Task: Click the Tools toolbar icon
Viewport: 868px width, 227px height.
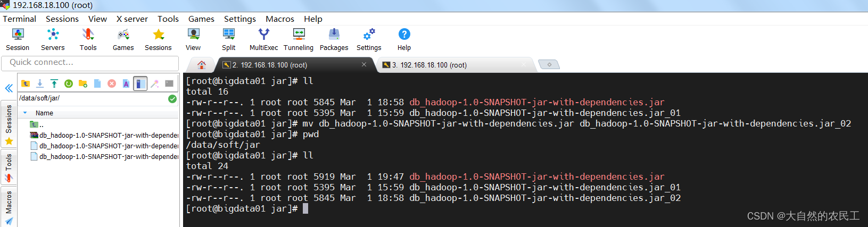Action: pyautogui.click(x=88, y=40)
